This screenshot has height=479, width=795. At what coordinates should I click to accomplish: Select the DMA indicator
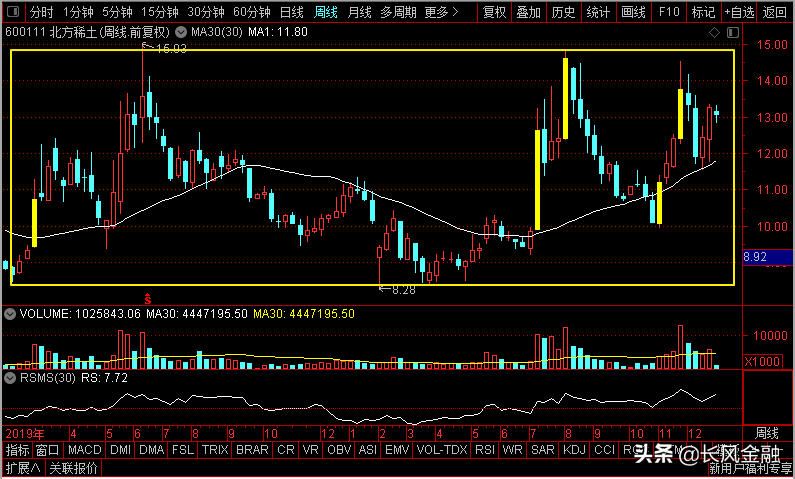152,450
